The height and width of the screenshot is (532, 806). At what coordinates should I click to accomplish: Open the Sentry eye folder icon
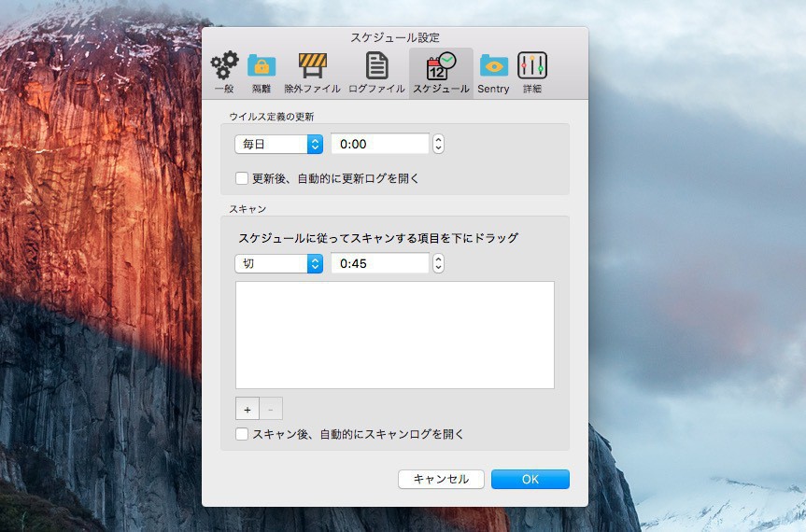click(x=493, y=66)
